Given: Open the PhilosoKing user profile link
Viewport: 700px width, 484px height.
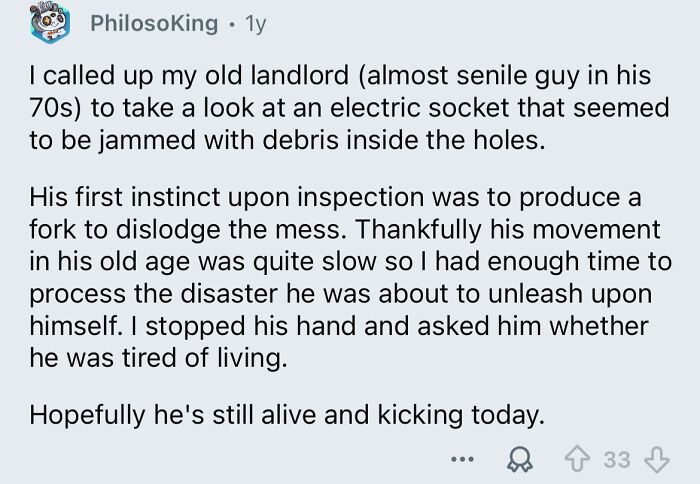Looking at the screenshot, I should [153, 22].
